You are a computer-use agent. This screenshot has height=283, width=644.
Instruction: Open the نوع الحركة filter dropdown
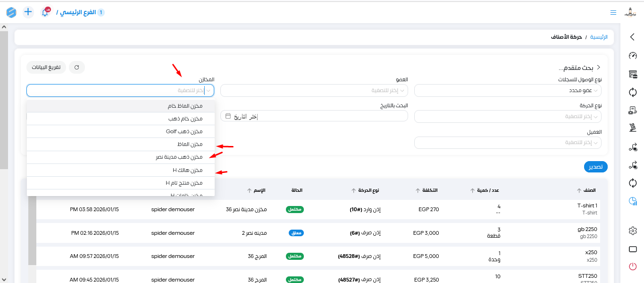(508, 116)
